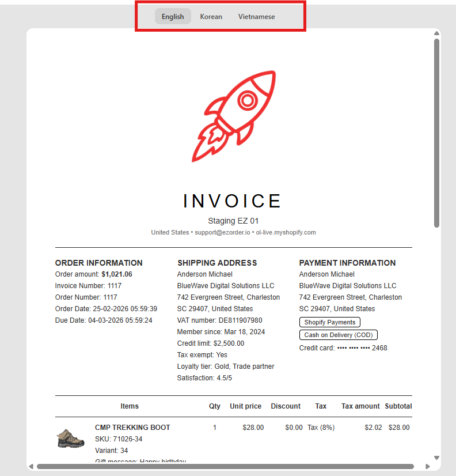The image size is (456, 476).
Task: Click the CMP TREKKING BOOT item name
Action: (x=132, y=428)
